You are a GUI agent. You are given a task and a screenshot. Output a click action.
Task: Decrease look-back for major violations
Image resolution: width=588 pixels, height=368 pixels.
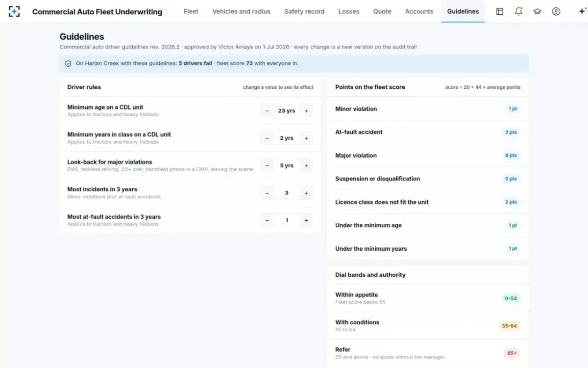(267, 166)
